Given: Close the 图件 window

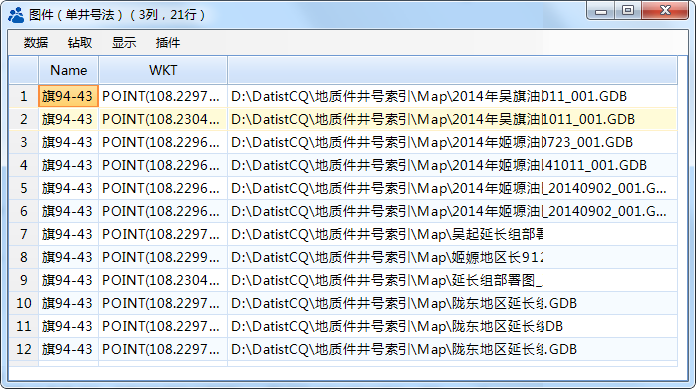Looking at the screenshot, I should (665, 11).
